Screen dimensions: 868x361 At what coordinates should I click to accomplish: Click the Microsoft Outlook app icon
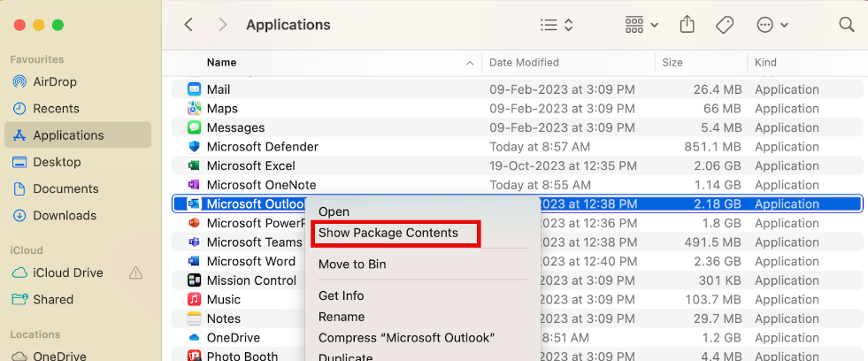[194, 204]
